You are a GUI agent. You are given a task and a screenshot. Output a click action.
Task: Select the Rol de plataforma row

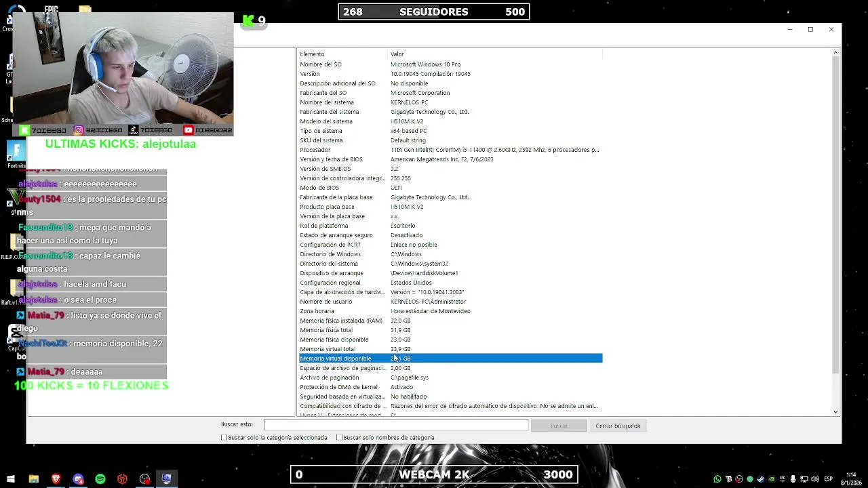(450, 226)
